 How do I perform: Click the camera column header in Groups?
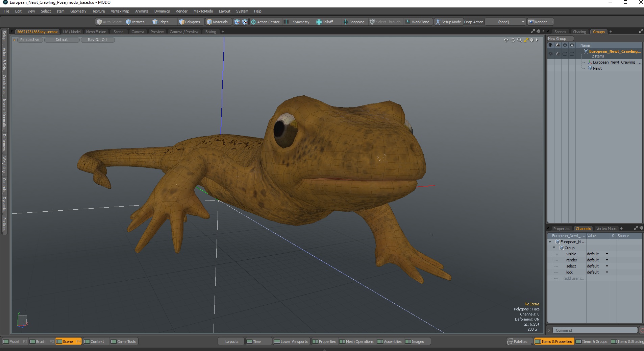pos(558,45)
